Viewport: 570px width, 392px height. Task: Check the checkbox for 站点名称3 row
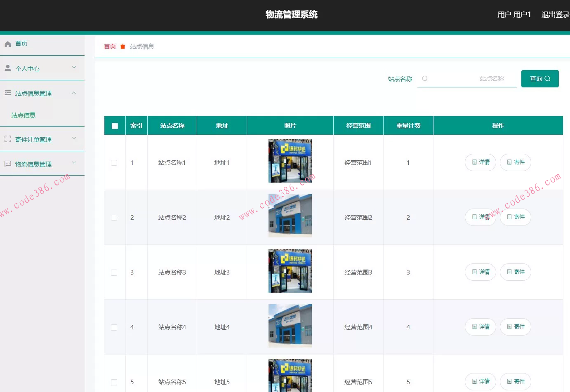(114, 272)
